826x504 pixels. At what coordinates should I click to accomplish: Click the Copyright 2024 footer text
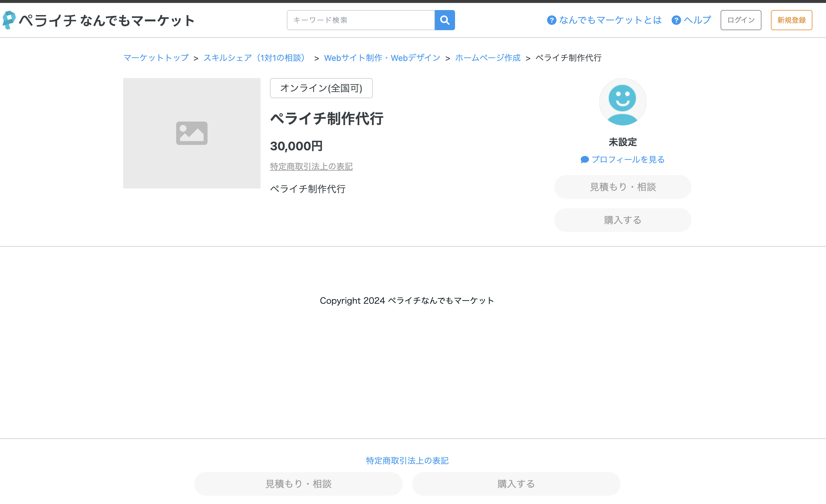click(x=407, y=301)
